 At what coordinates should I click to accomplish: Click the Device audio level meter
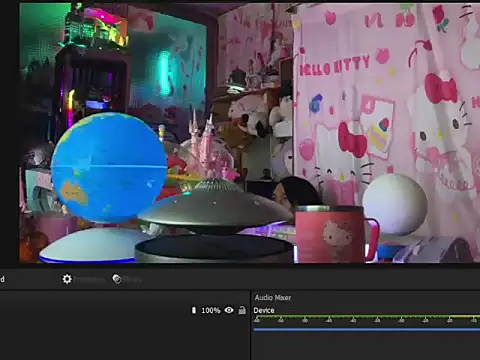[x=367, y=317]
